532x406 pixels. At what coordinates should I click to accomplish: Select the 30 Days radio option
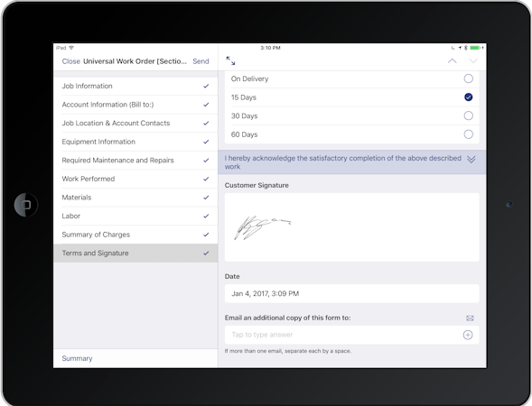(469, 115)
